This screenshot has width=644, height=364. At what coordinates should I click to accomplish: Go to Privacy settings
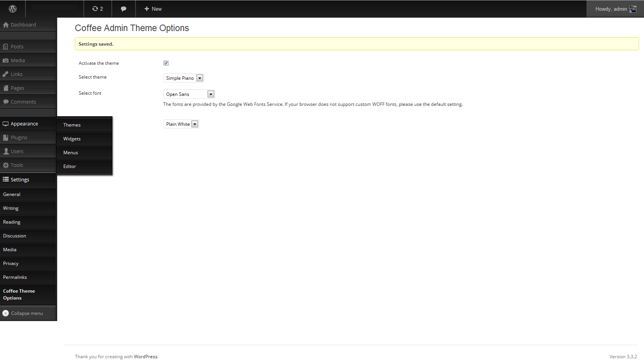pos(11,264)
